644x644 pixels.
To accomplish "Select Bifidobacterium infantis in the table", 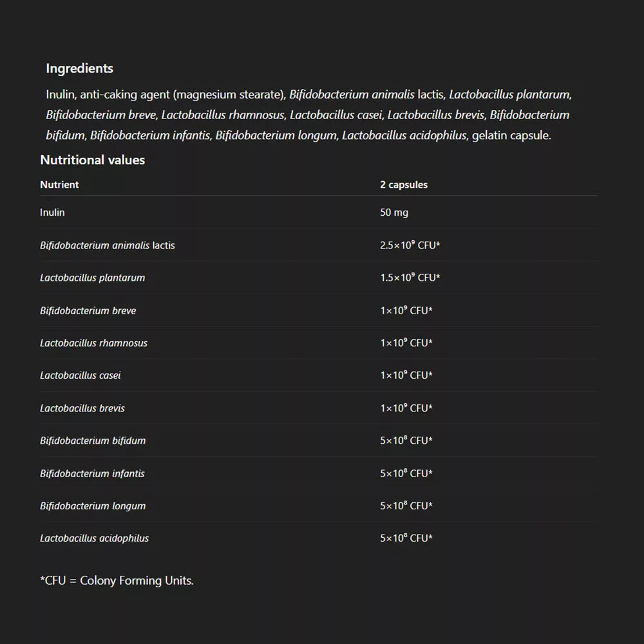I will tap(92, 473).
